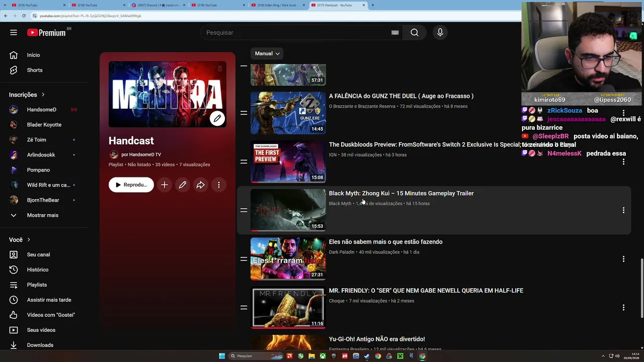Open Seus vídeos in the sidebar
The height and width of the screenshot is (362, 644).
[41, 330]
